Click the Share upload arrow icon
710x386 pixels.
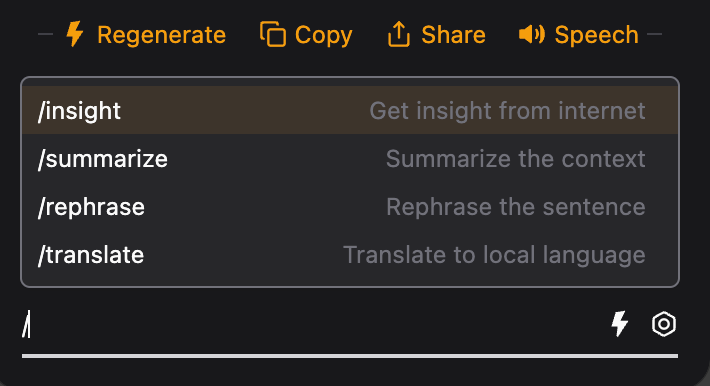[398, 34]
